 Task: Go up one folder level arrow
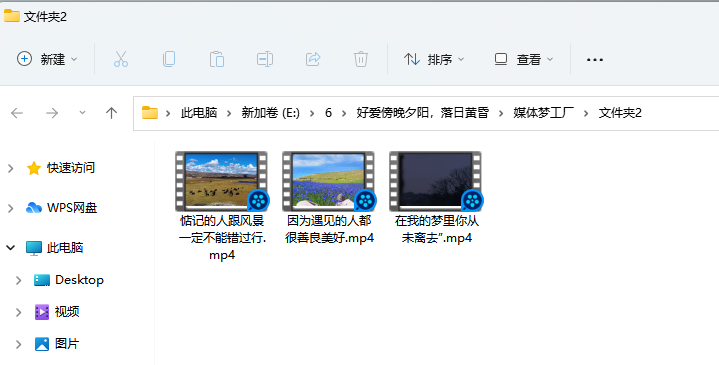coord(111,113)
